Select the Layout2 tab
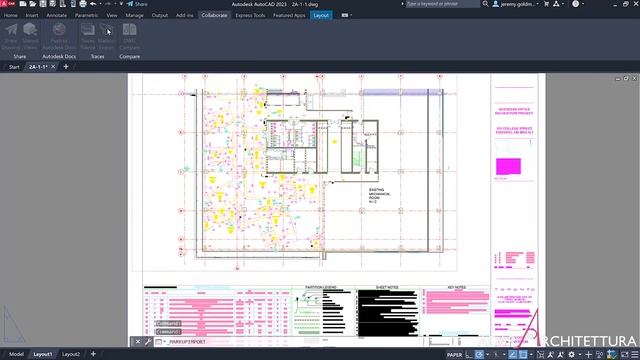Screen dimensions: 640x360 pos(71,354)
